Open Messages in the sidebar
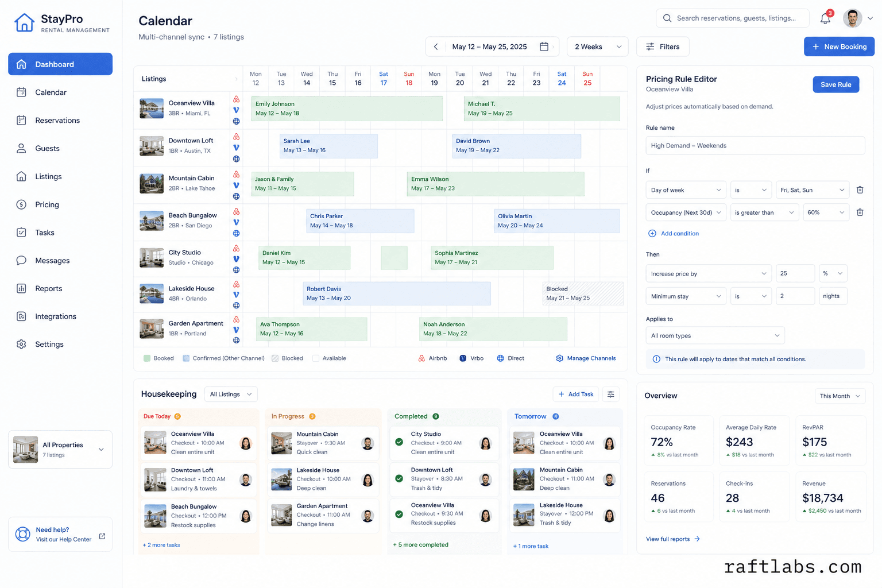The height and width of the screenshot is (588, 882). 60,261
